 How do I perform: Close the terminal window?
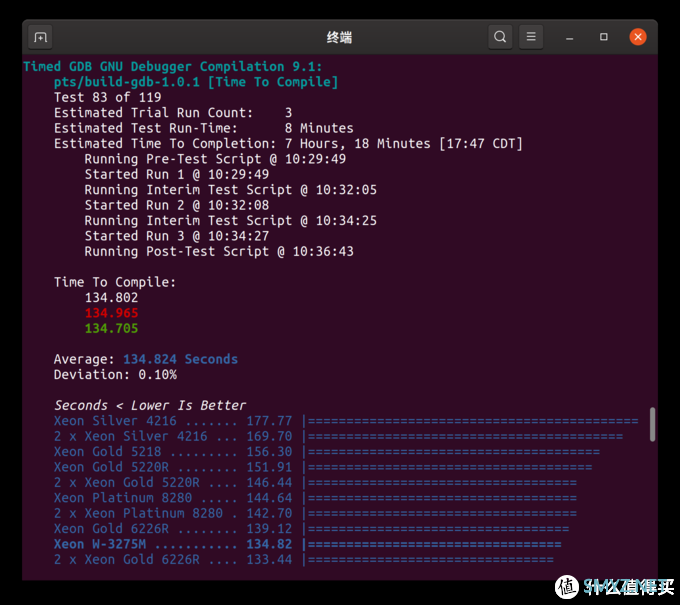(638, 37)
